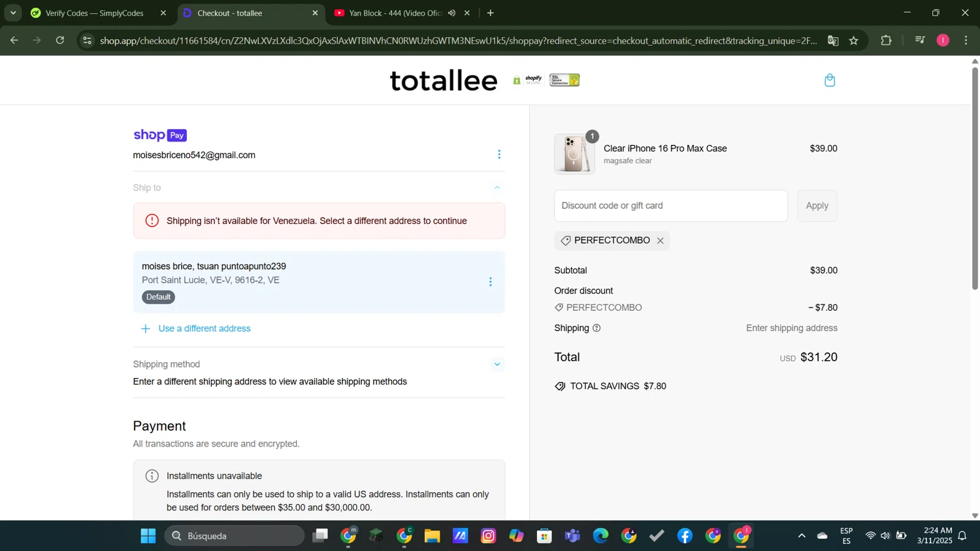Open the tab search dropdown
Screen dimensions: 980x551
tap(13, 13)
